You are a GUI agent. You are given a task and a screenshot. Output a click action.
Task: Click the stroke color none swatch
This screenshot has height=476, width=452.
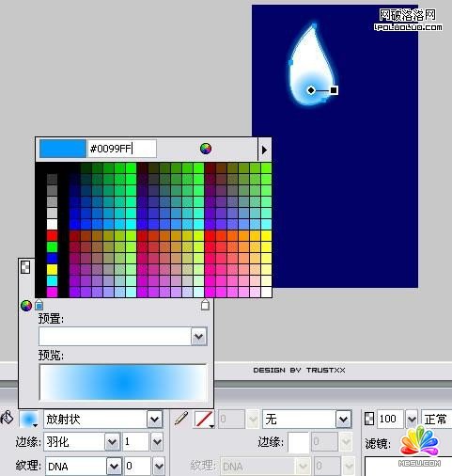pyautogui.click(x=204, y=419)
